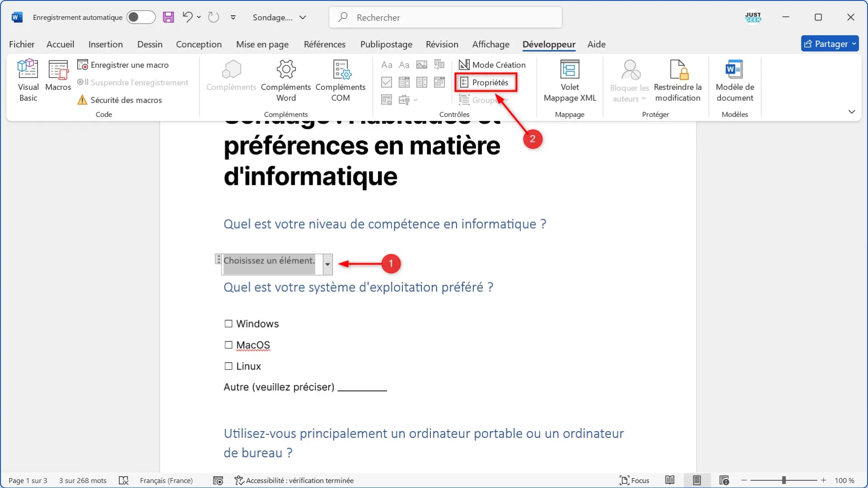
Task: Click Enregistrer une macro
Action: click(123, 65)
